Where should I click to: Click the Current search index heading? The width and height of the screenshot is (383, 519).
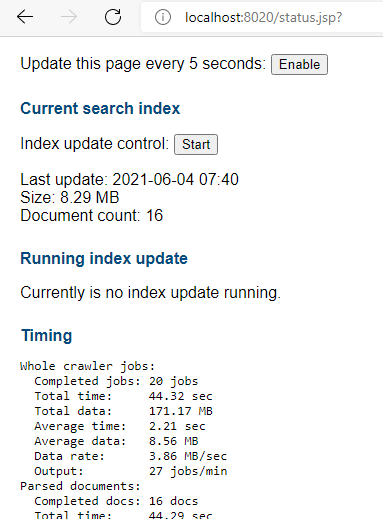coord(100,108)
